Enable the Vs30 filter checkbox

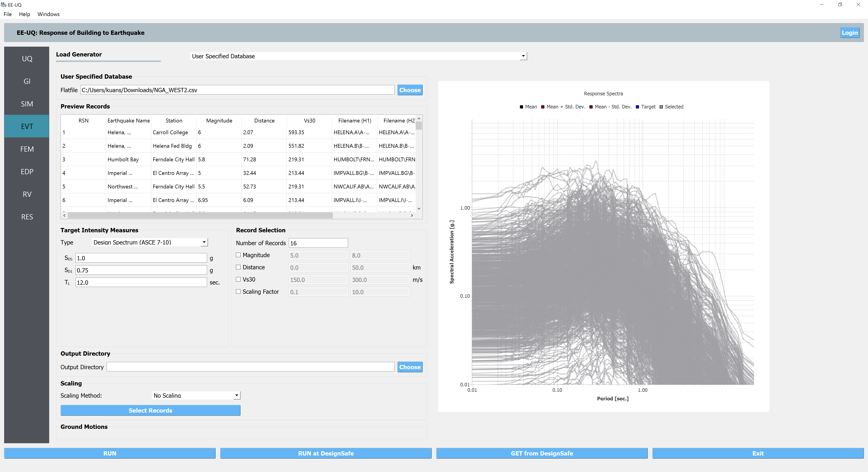tap(238, 279)
